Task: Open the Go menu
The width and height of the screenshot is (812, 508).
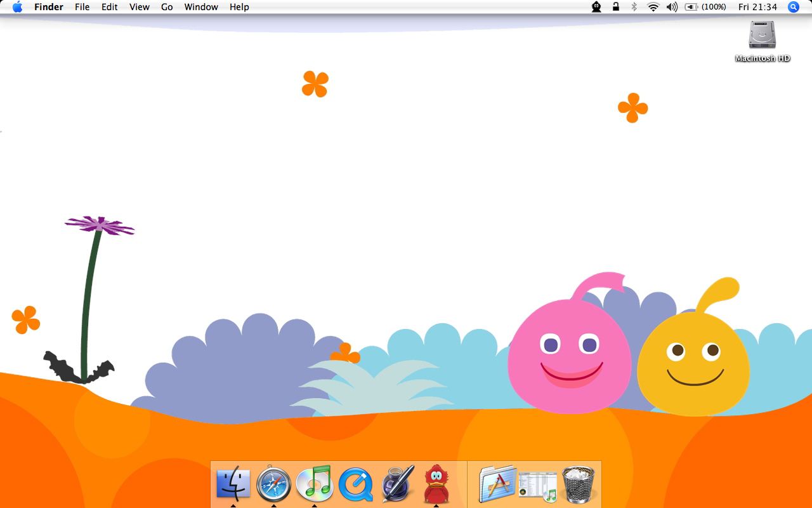Action: tap(167, 7)
